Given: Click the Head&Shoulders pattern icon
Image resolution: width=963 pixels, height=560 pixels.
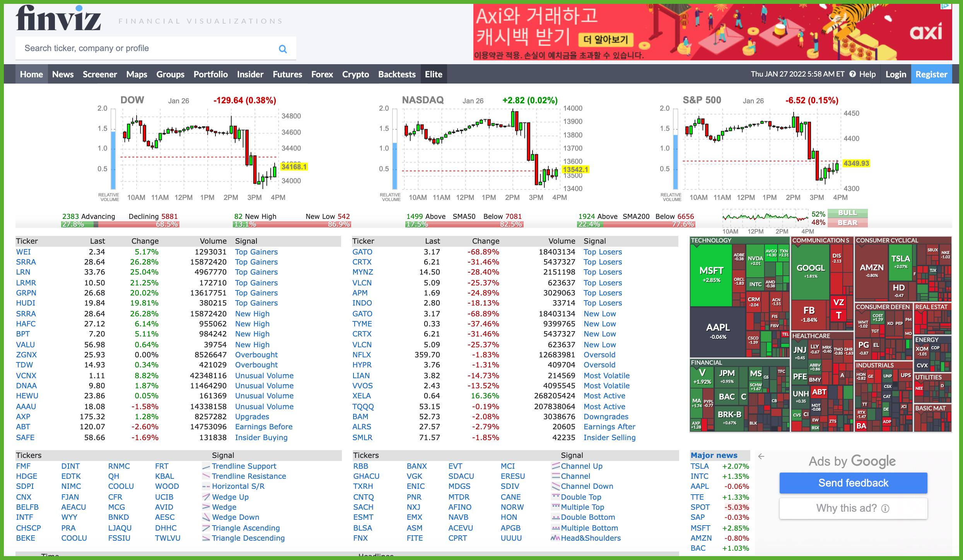Looking at the screenshot, I should click(x=555, y=538).
